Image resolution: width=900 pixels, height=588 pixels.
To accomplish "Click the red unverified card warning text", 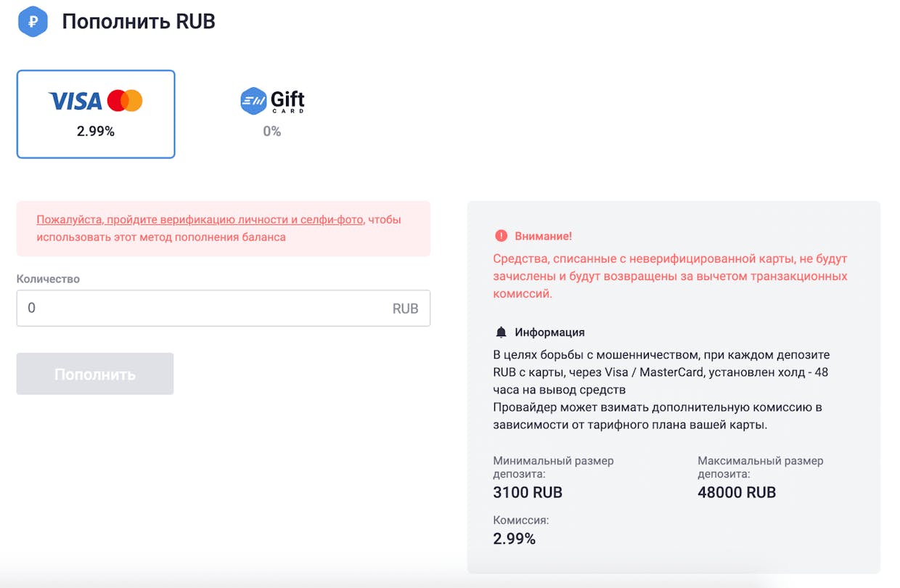I will pyautogui.click(x=670, y=277).
